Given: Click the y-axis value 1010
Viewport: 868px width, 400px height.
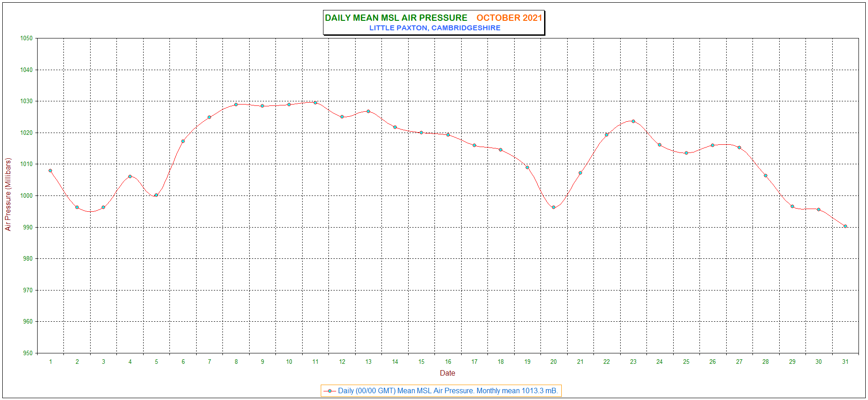Looking at the screenshot, I should point(26,164).
